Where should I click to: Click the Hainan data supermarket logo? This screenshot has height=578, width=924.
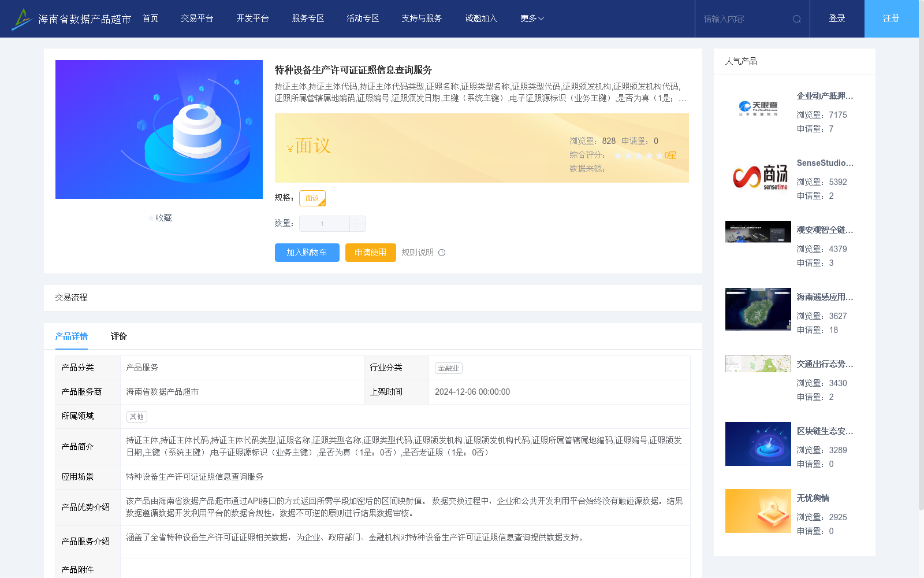tap(71, 19)
